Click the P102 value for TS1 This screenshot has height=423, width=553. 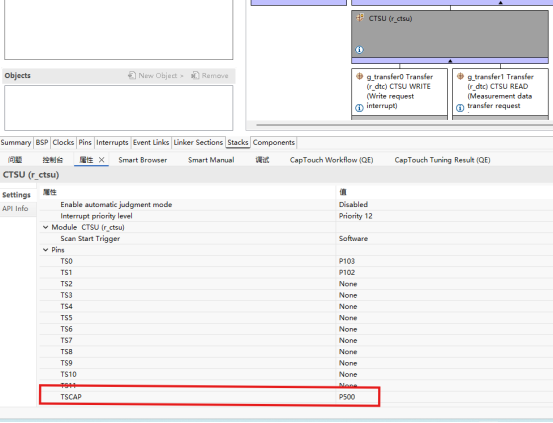click(347, 272)
